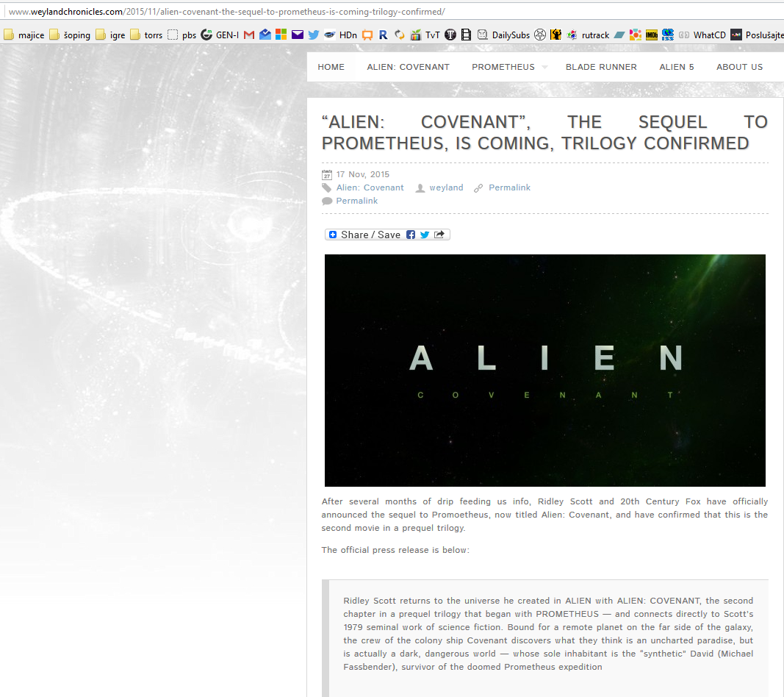
Task: Open the ALIEN: COVENANT menu item
Action: click(408, 67)
